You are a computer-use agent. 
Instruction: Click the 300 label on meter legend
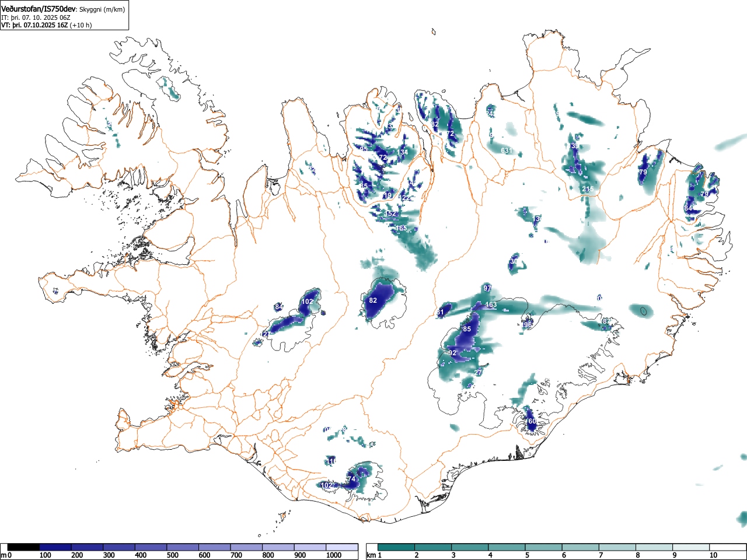tap(109, 555)
